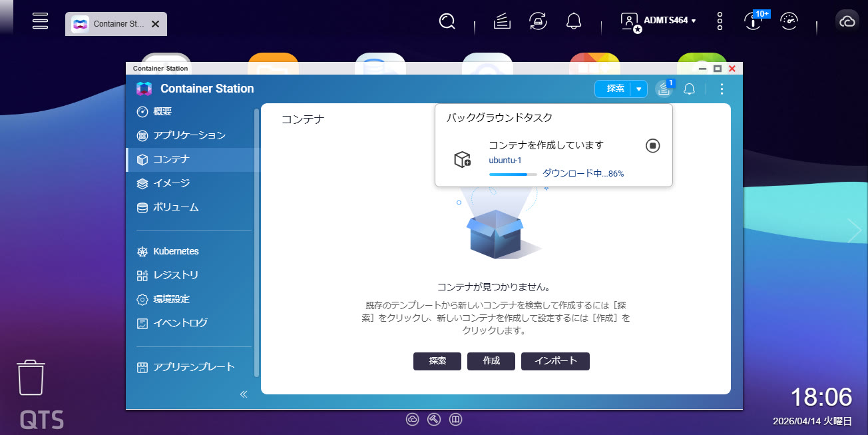The height and width of the screenshot is (435, 868).
Task: Click the インポート button
Action: (x=555, y=361)
